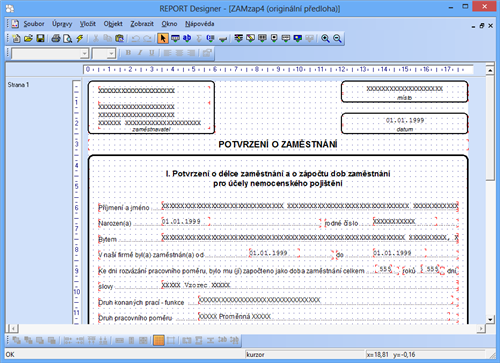Click the horizontal scrollbar left arrow
This screenshot has width=500, height=363.
(12, 329)
